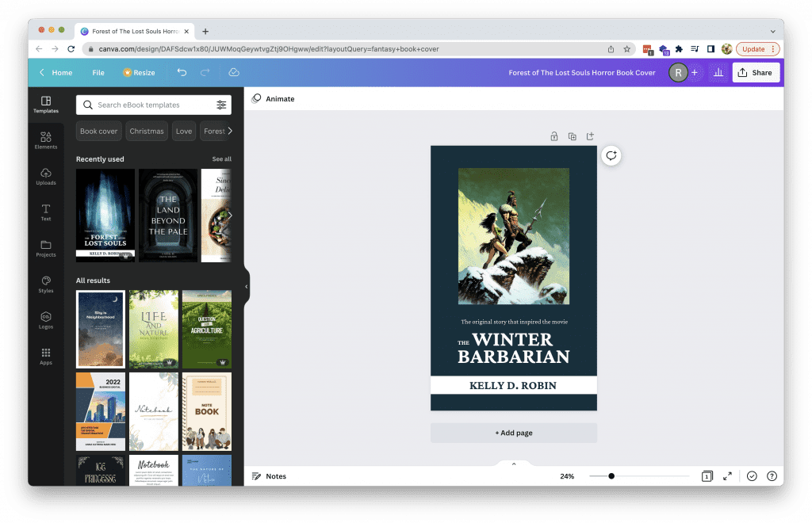Open the File menu
The width and height of the screenshot is (812, 523).
pyautogui.click(x=98, y=72)
